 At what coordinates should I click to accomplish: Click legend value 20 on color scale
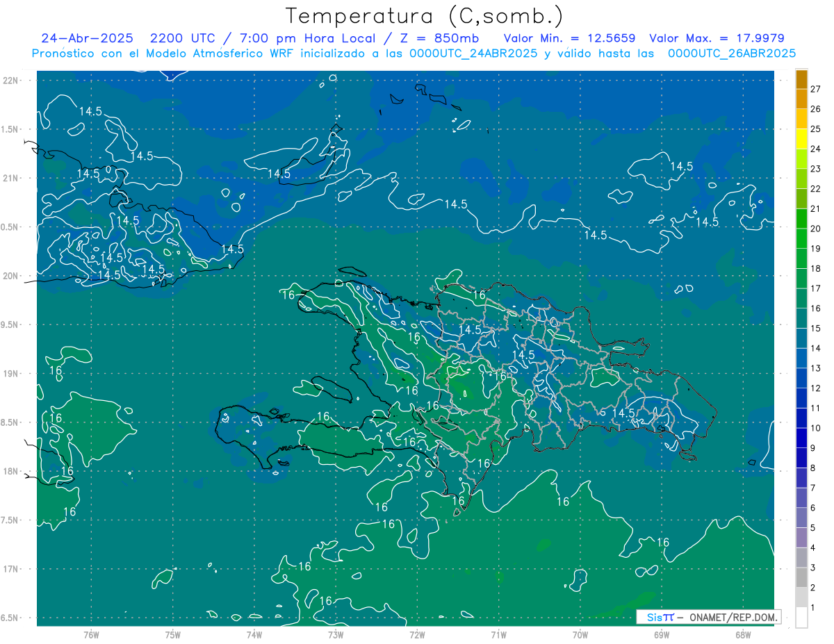coord(816,229)
